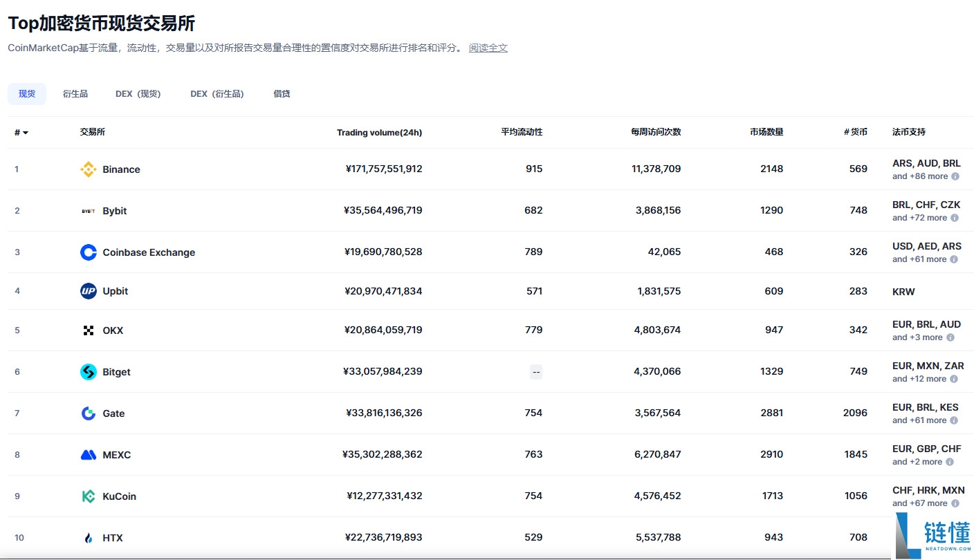This screenshot has width=974, height=560.
Task: Click the KuCoin logo icon
Action: pyautogui.click(x=89, y=496)
